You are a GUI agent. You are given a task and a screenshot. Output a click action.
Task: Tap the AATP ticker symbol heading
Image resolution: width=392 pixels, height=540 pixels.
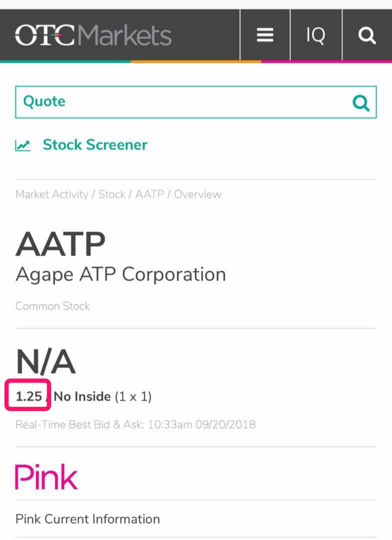point(60,244)
